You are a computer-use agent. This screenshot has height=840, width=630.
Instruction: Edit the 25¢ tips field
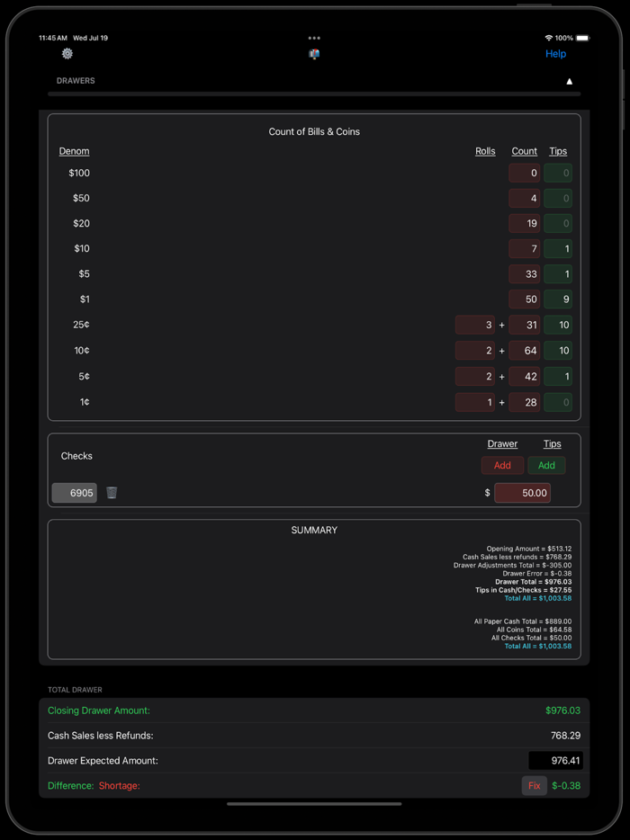coord(558,325)
